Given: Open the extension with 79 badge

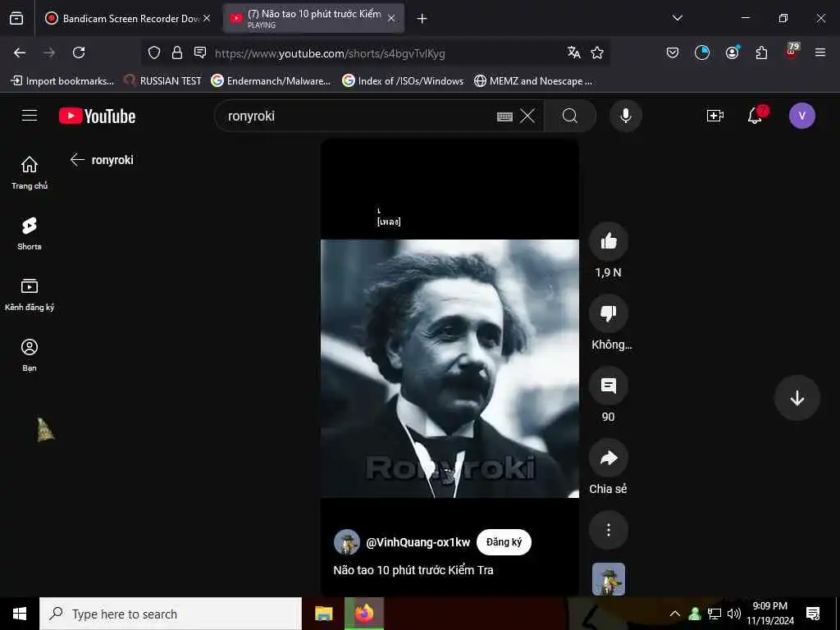Looking at the screenshot, I should coord(792,51).
